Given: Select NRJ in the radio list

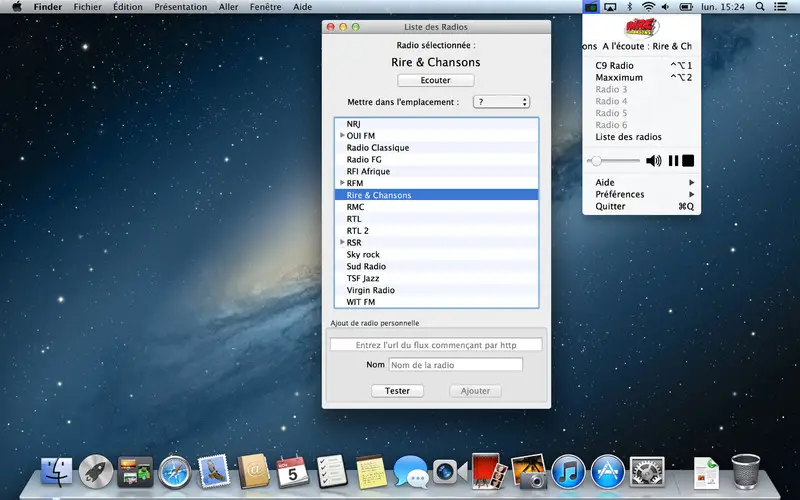Looking at the screenshot, I should coord(436,123).
